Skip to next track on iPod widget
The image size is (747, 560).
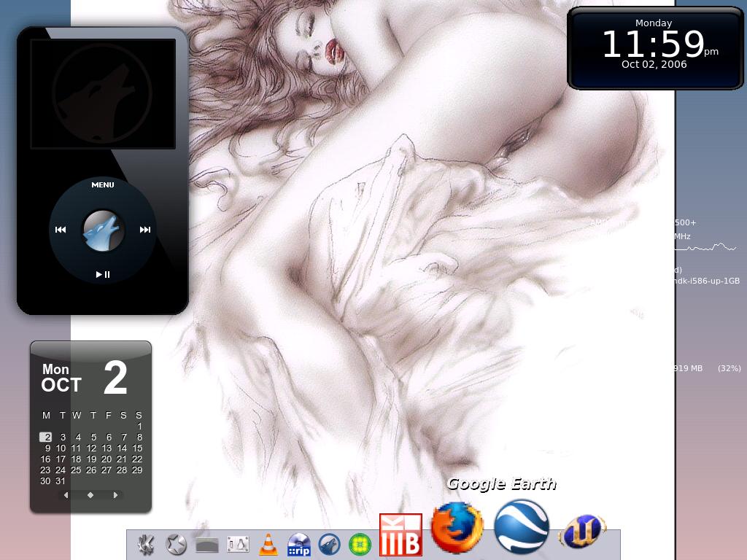click(145, 230)
